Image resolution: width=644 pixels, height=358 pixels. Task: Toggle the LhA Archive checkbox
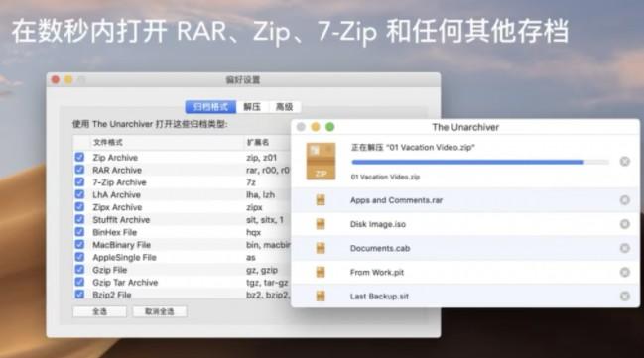pyautogui.click(x=79, y=194)
